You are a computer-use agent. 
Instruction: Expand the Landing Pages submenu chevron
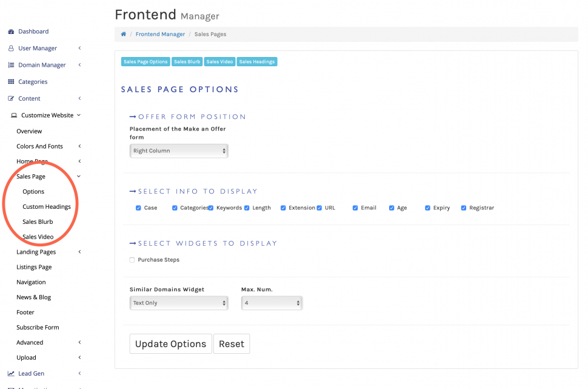click(79, 252)
